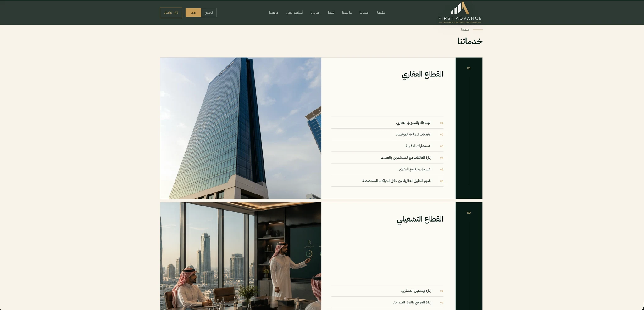
Task: Click the row الخدمات العقارية المرخصة
Action: point(387,134)
